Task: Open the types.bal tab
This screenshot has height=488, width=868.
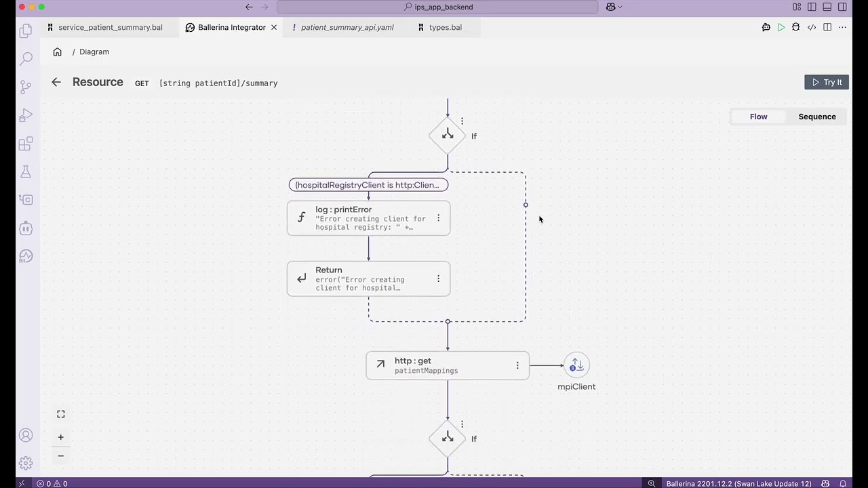Action: (446, 27)
